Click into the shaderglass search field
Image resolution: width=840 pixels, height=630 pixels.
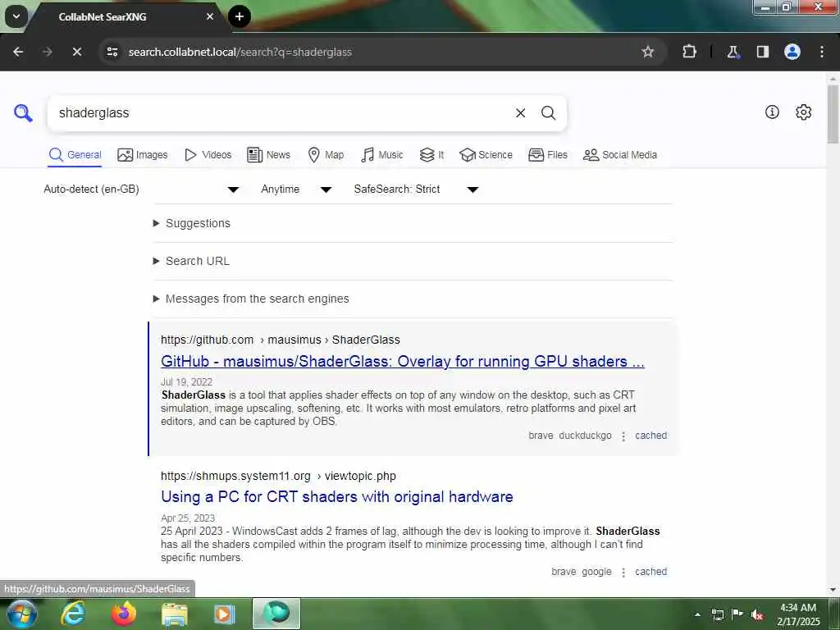tap(279, 113)
